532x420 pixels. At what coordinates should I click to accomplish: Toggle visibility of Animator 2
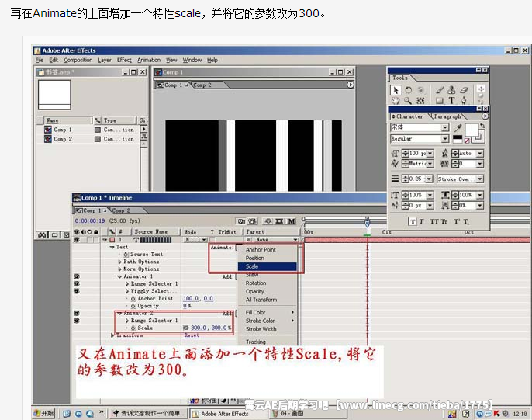(77, 314)
